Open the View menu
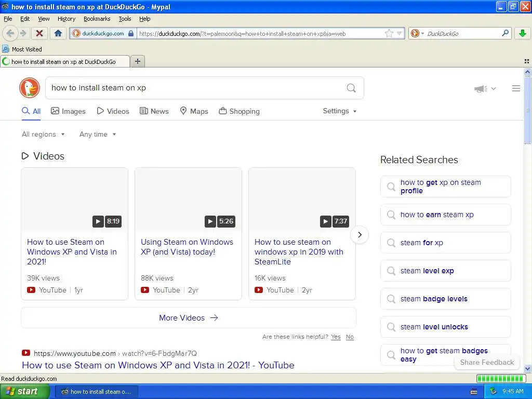Viewport: 532px width, 399px height. coord(44,19)
